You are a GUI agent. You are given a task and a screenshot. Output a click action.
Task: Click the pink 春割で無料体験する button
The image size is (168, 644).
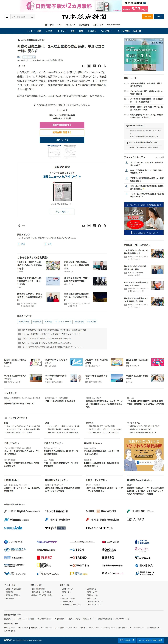pos(62,125)
